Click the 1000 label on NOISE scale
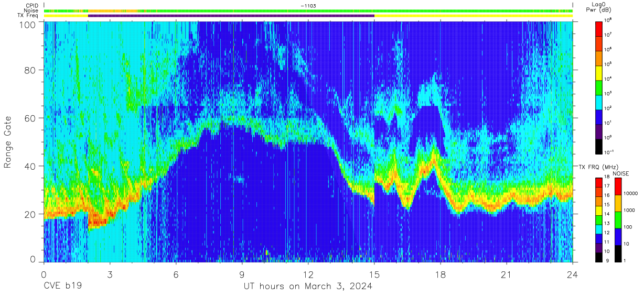 tap(629, 210)
